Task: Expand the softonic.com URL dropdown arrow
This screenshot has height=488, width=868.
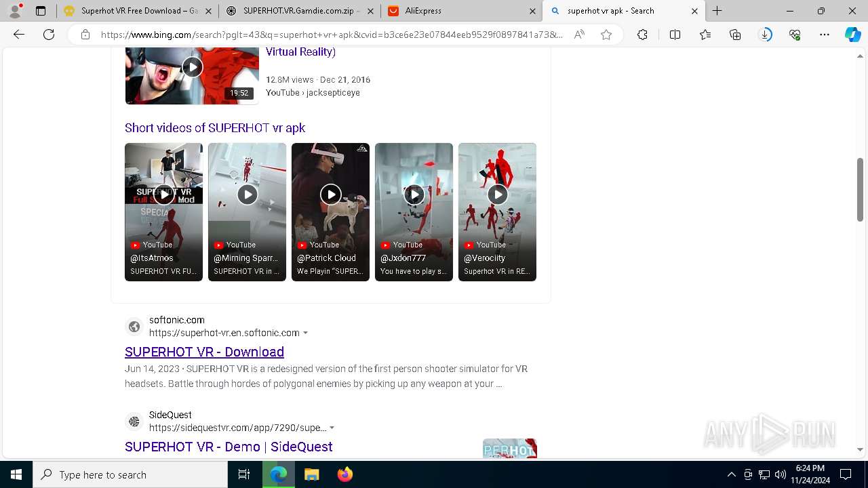Action: 305,333
